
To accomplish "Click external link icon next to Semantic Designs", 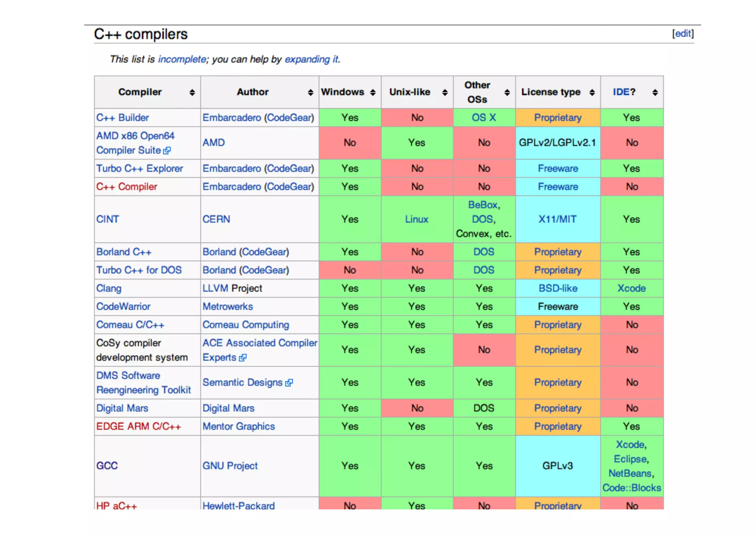I will [289, 383].
